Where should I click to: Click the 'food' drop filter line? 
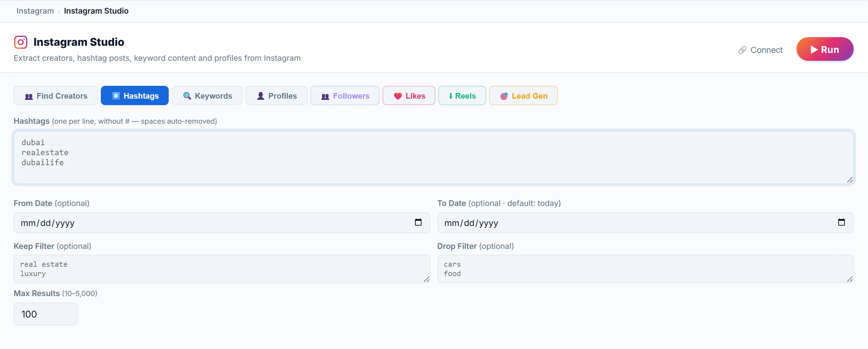[452, 274]
